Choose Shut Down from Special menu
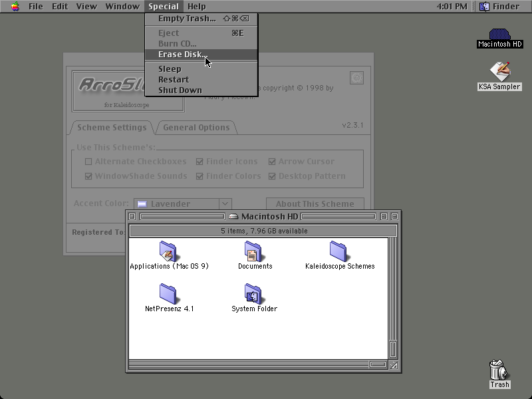532x399 pixels. 201,90
